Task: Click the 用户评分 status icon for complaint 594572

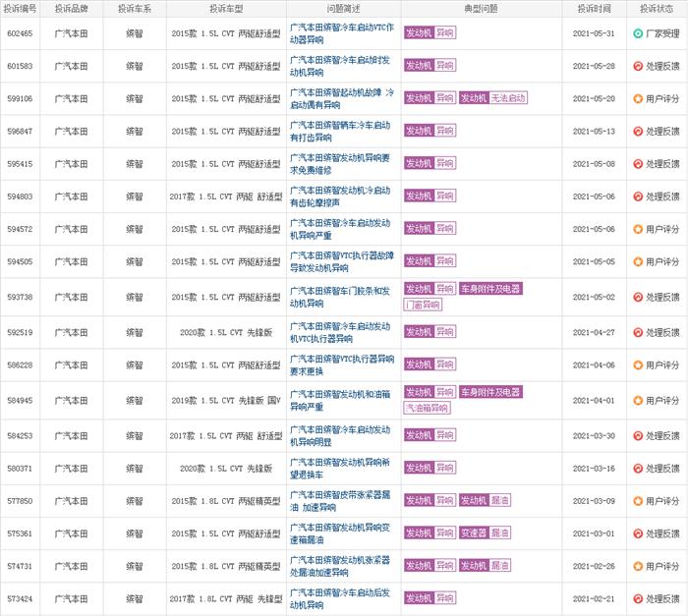Action: point(638,229)
